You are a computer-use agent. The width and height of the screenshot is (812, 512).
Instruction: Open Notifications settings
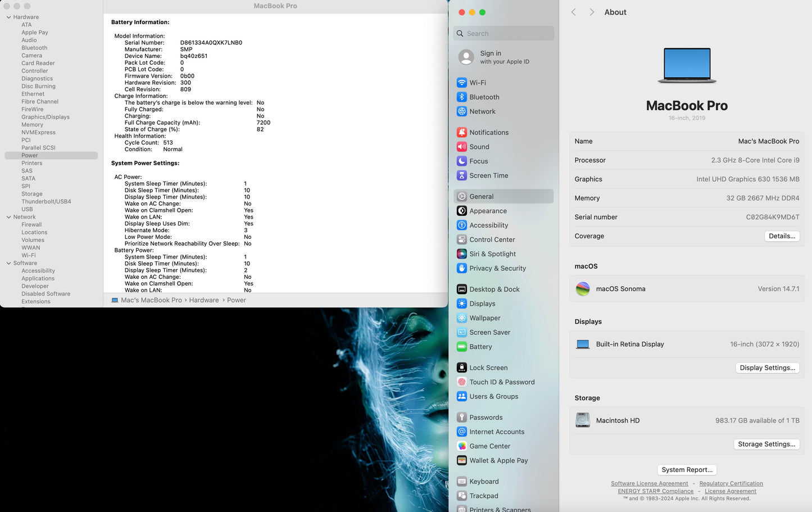coord(489,132)
